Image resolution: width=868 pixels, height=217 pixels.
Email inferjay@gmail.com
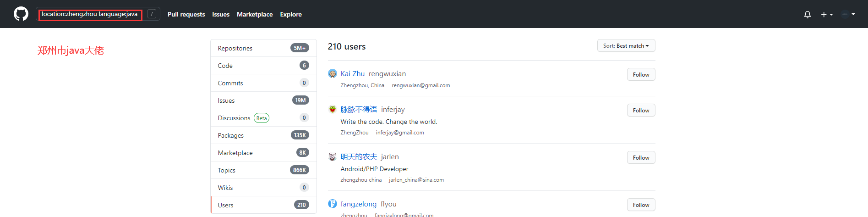pyautogui.click(x=400, y=133)
